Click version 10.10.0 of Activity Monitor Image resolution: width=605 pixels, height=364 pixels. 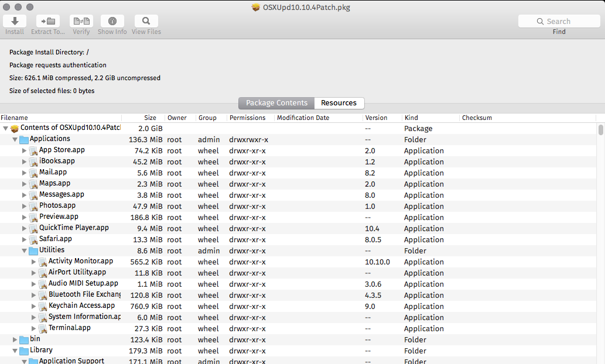coord(377,262)
